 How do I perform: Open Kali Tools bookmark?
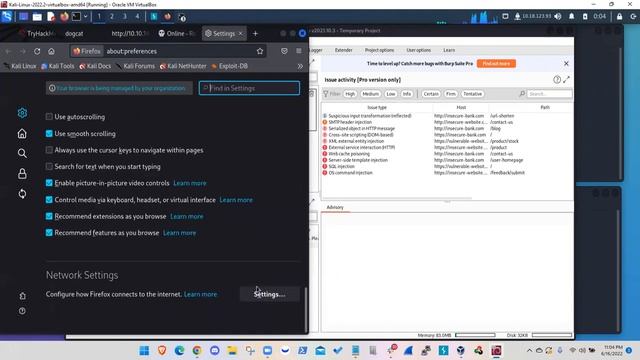point(58,66)
